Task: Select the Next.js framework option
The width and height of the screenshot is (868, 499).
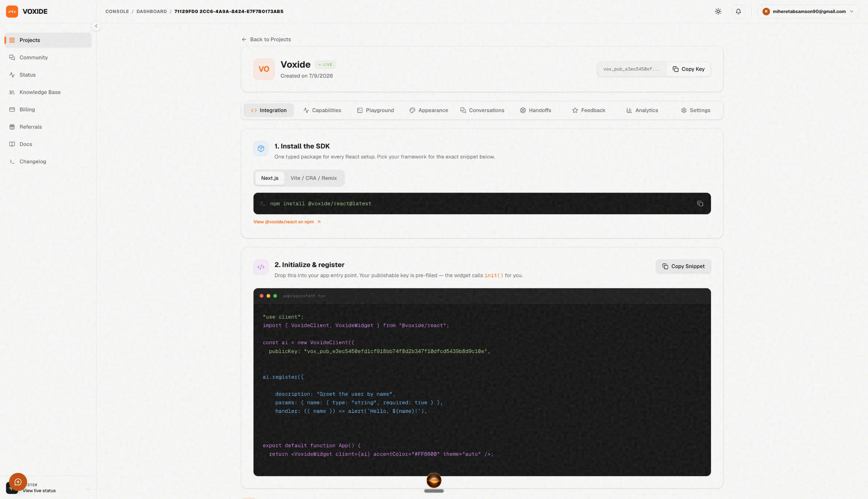Action: [x=270, y=178]
